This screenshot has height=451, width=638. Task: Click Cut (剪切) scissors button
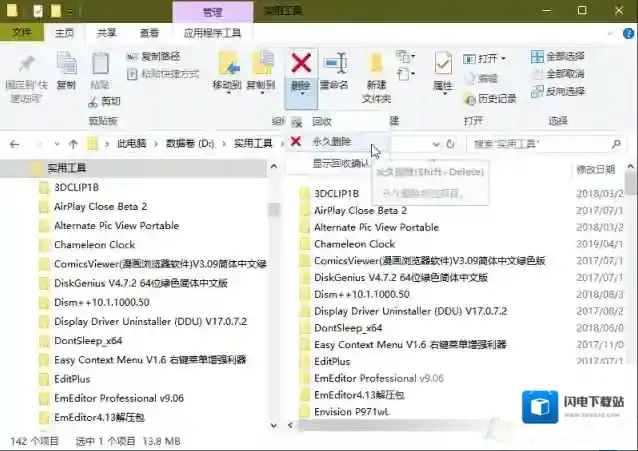tap(105, 101)
